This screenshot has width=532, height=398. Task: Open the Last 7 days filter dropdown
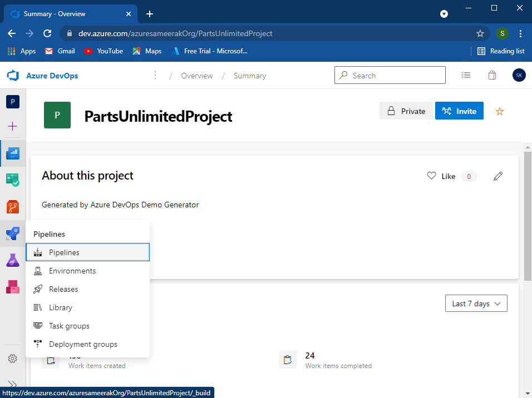(476, 303)
